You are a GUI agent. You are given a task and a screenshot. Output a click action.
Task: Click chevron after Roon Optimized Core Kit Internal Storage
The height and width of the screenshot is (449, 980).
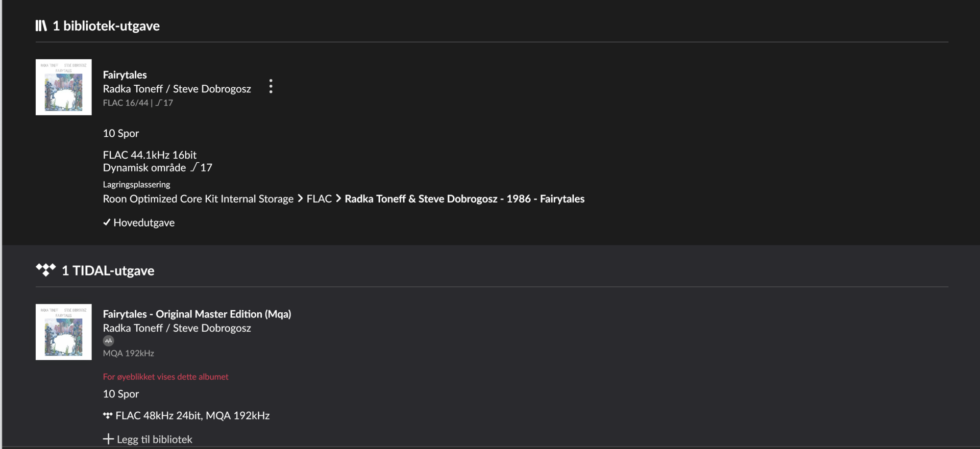point(300,198)
